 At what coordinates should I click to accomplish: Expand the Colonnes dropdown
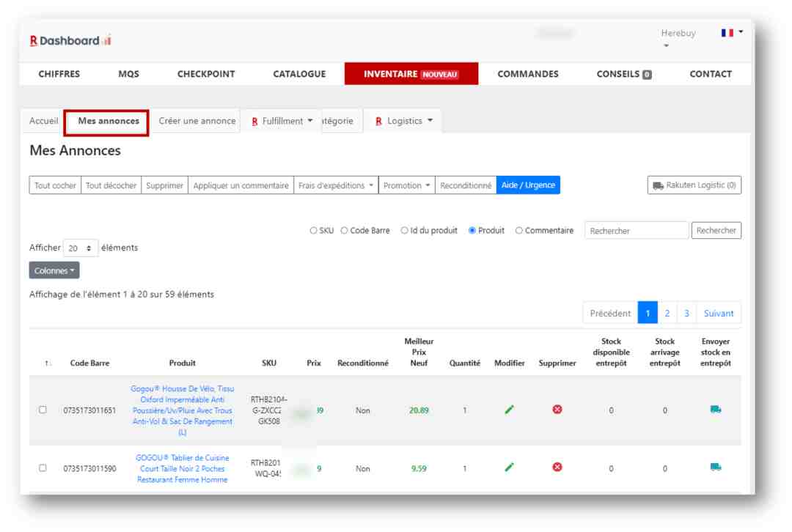coord(54,270)
